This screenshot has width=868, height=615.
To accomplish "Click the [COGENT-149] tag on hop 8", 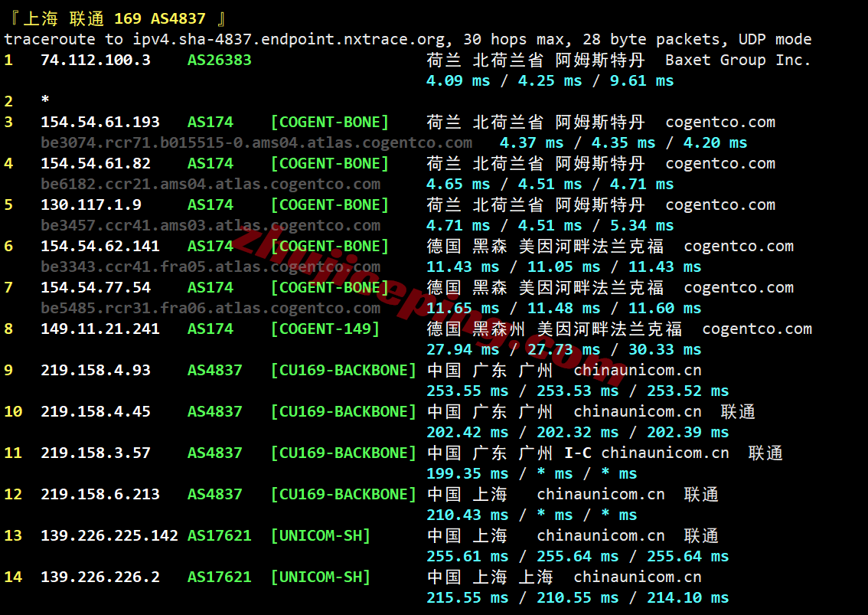I will coord(325,329).
